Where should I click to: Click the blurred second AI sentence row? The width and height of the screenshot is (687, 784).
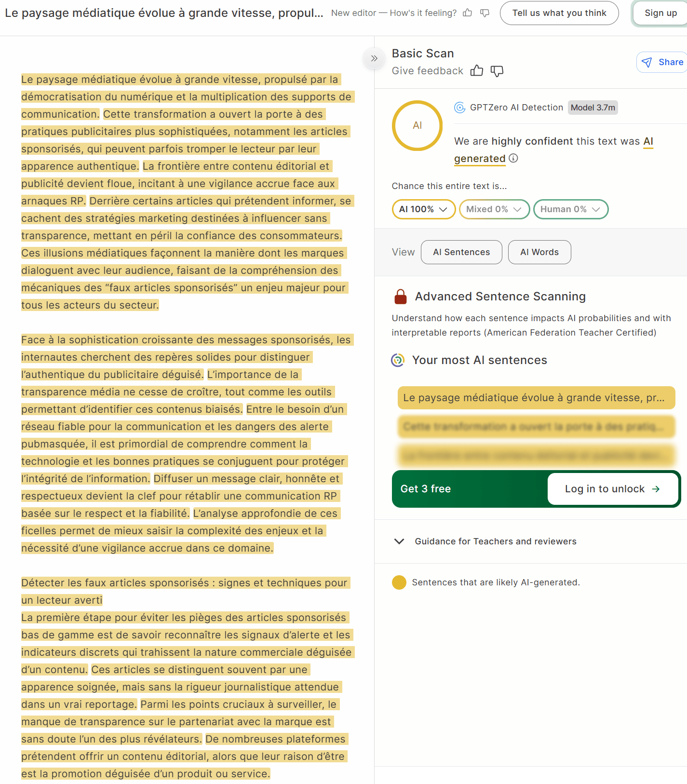click(x=536, y=427)
